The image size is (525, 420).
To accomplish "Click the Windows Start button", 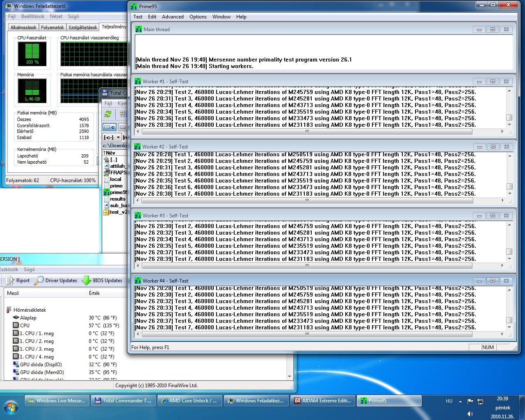I will click(11, 408).
